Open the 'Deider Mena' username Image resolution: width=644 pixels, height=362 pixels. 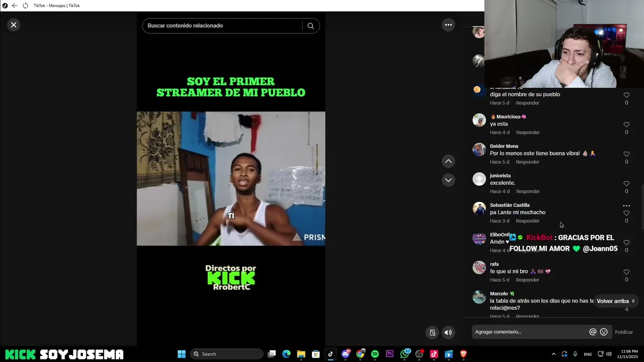pos(504,146)
